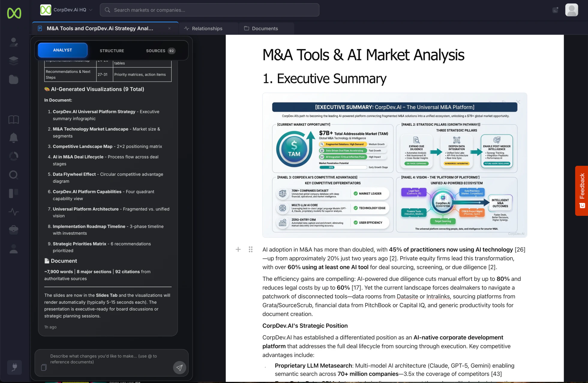Open the kanban board sidebar icon
The width and height of the screenshot is (588, 383).
(13, 193)
